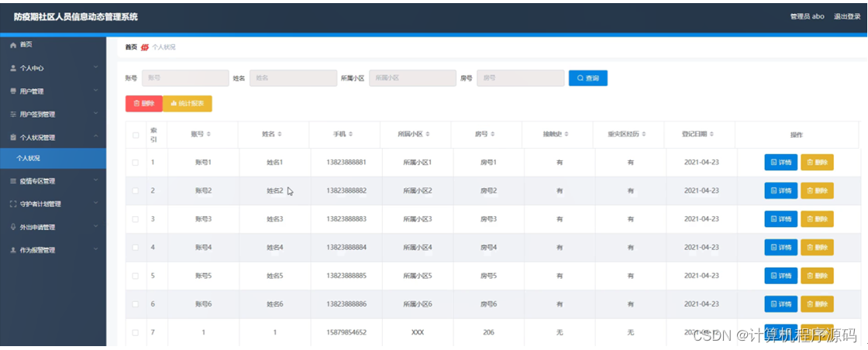Image resolution: width=868 pixels, height=350 pixels.
Task: Open the 疫情专区管理 menu label
Action: [x=37, y=181]
